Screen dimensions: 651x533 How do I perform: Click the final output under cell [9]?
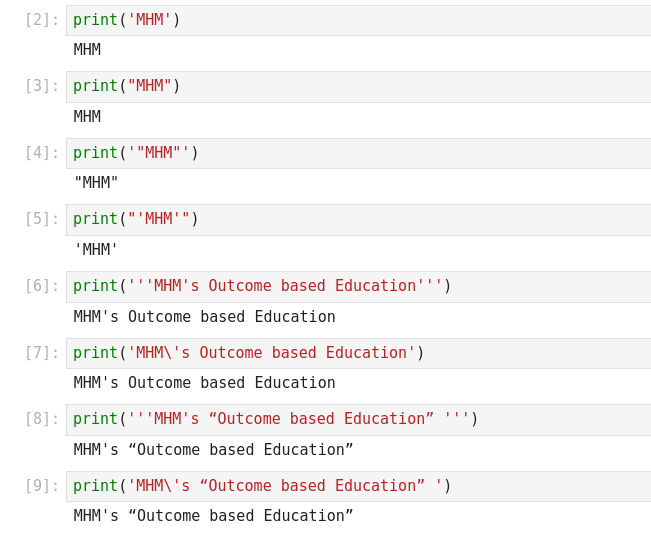(x=213, y=516)
